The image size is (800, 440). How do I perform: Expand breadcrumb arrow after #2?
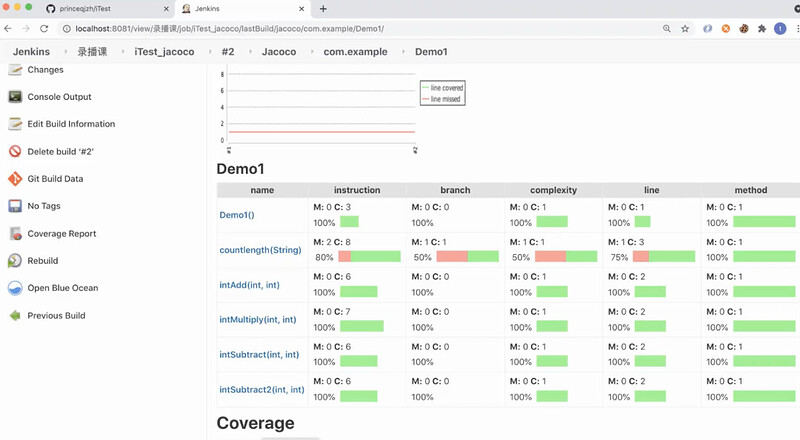[x=249, y=52]
